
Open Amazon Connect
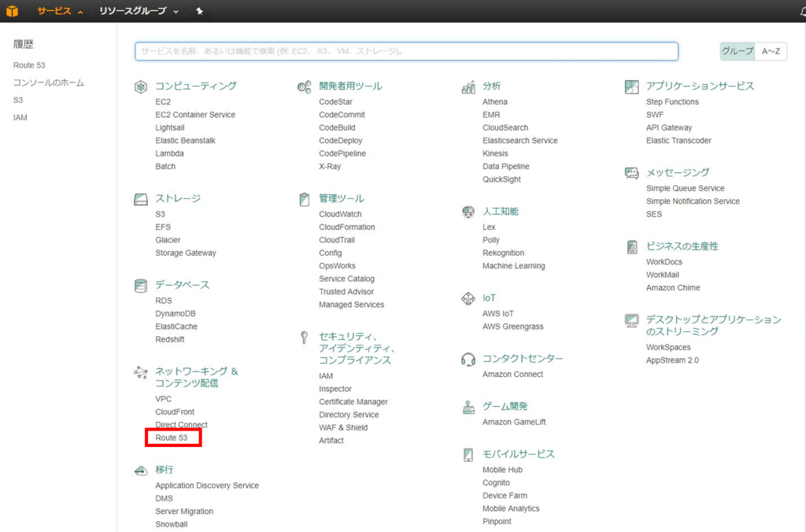coord(512,374)
